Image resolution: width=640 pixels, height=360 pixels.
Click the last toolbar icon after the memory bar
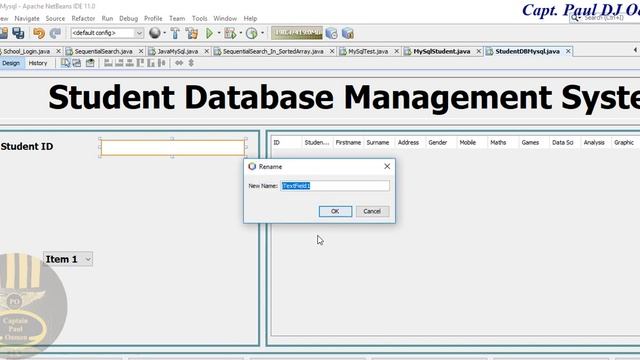point(348,33)
